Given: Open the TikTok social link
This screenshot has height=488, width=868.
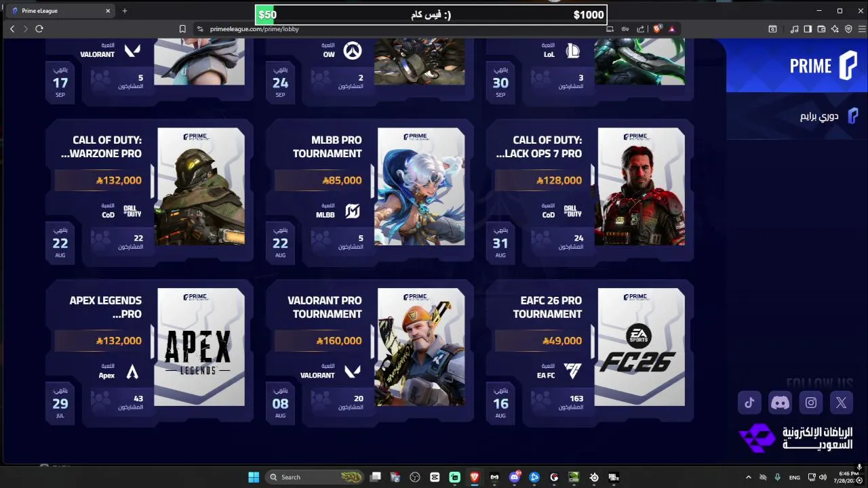Looking at the screenshot, I should click(749, 403).
